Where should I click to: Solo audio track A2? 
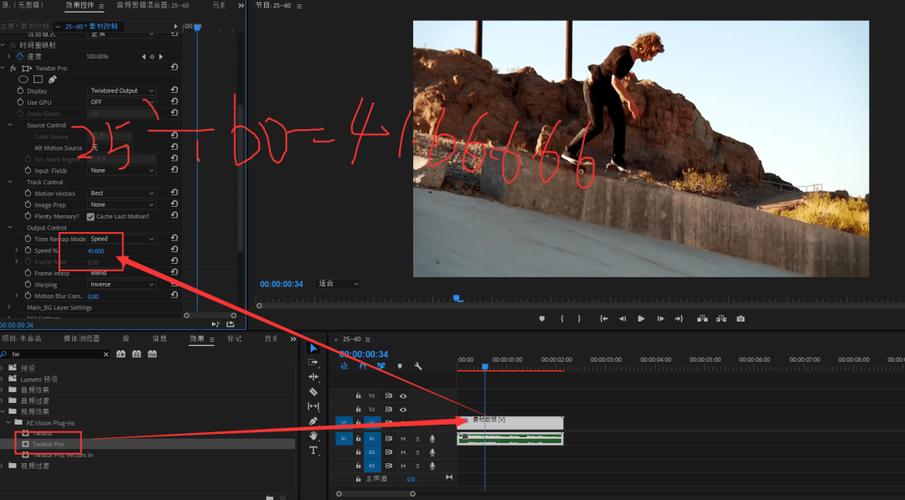tap(417, 452)
